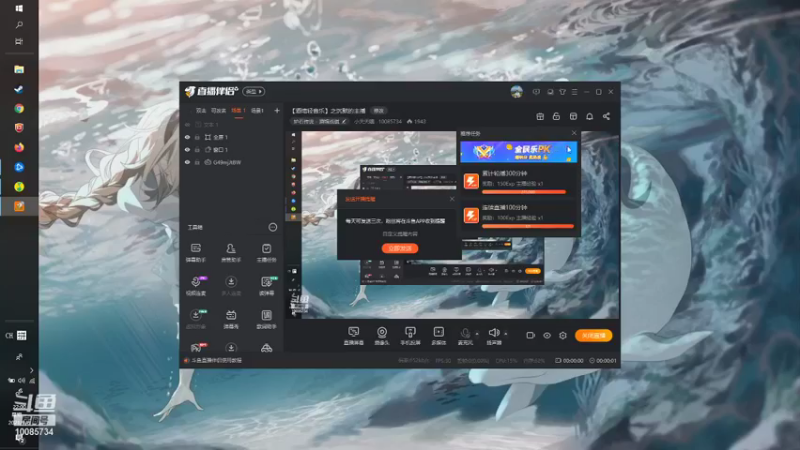Open the share icon in the stream header
The height and width of the screenshot is (450, 800).
[606, 116]
